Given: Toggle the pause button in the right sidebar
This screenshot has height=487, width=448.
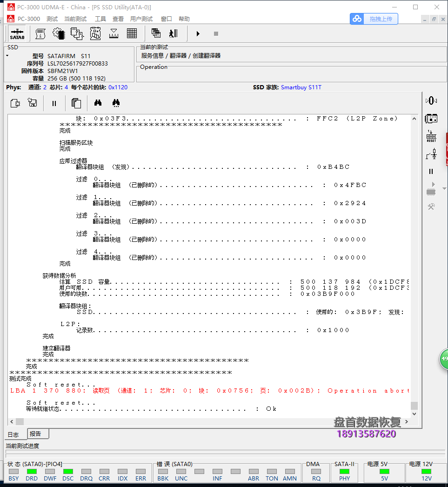Looking at the screenshot, I should [x=431, y=172].
